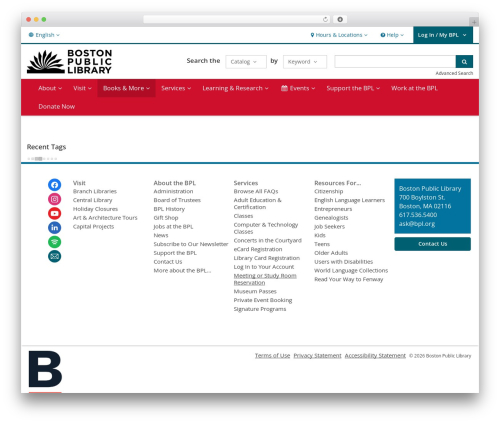
Task: Click the large B city logo
Action: [45, 369]
